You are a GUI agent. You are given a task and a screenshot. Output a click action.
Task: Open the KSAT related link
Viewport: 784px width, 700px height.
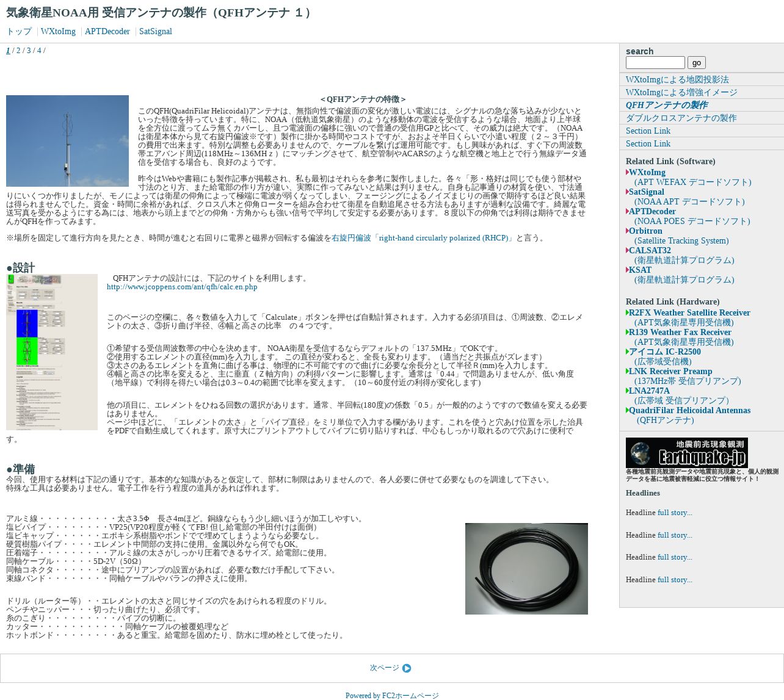(x=640, y=270)
